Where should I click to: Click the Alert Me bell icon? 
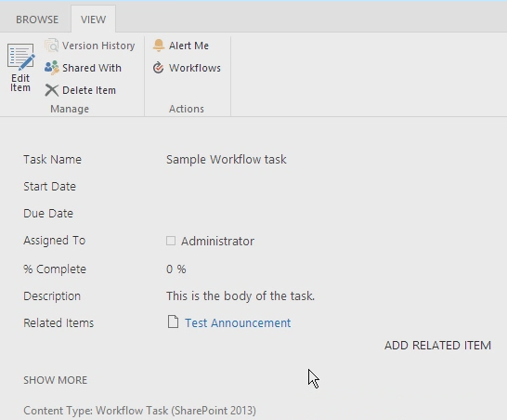click(x=159, y=46)
